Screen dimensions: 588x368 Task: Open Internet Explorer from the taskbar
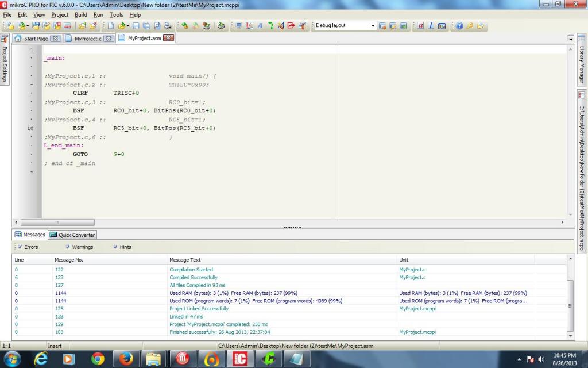point(41,359)
